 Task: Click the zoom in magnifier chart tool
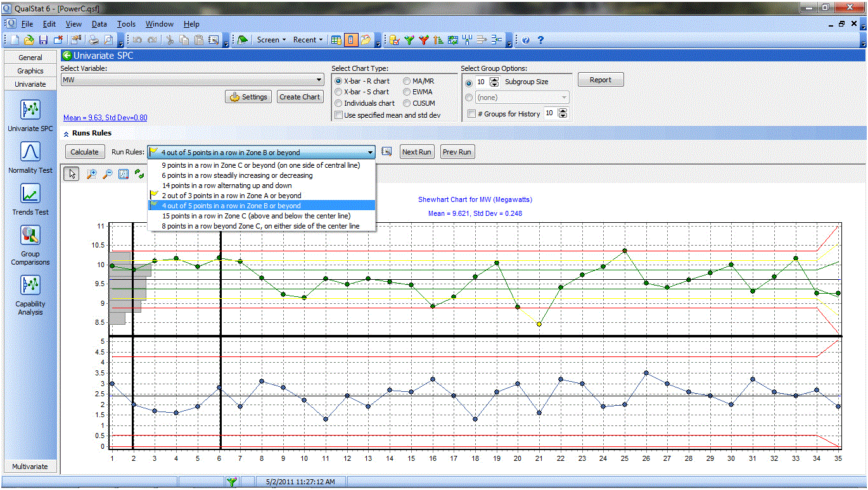pos(92,174)
